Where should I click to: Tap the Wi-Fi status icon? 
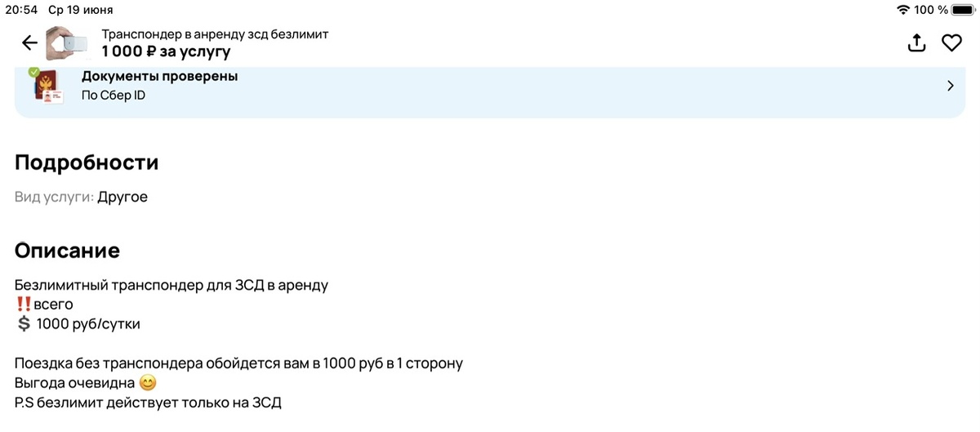tap(902, 10)
